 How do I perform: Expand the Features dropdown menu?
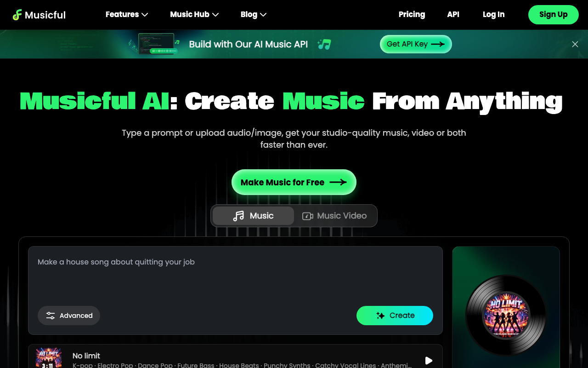tap(127, 15)
